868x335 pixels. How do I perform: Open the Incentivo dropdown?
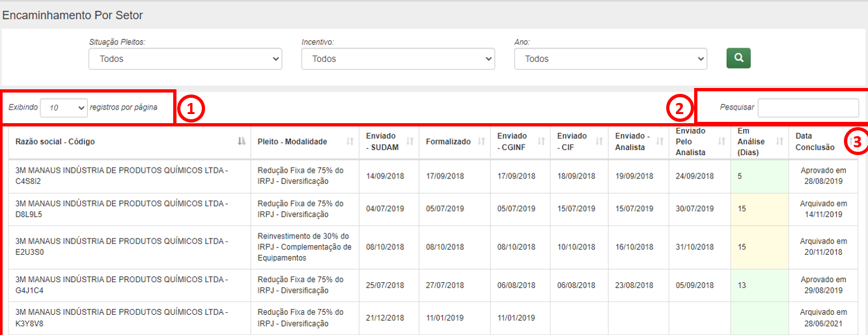[398, 59]
